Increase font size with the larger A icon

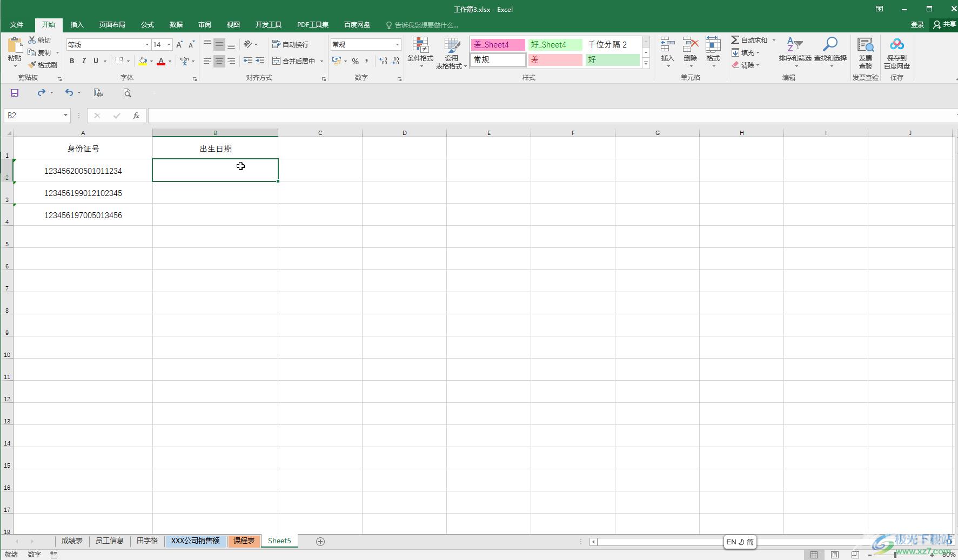pos(179,44)
